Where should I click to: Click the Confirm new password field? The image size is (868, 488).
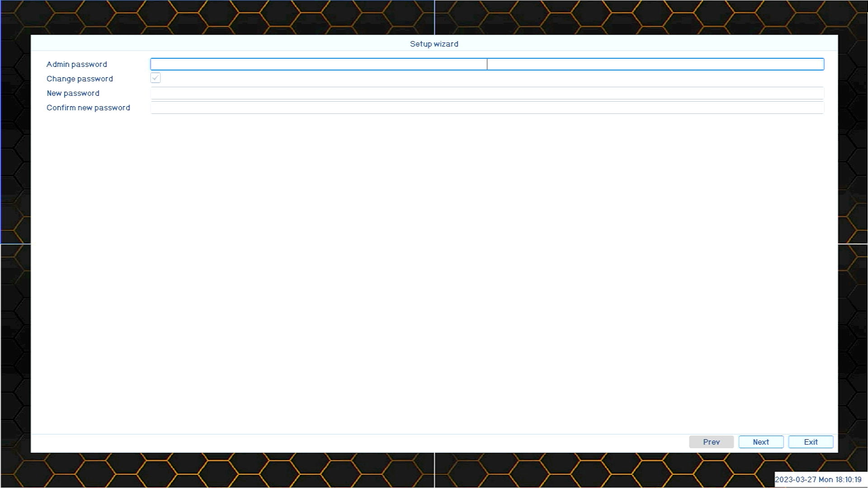click(487, 108)
